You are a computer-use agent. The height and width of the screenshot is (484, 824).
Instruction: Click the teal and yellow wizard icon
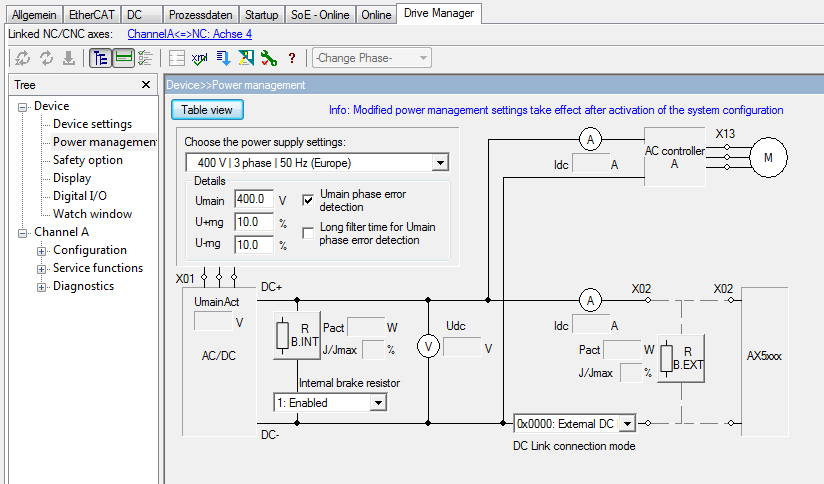246,58
